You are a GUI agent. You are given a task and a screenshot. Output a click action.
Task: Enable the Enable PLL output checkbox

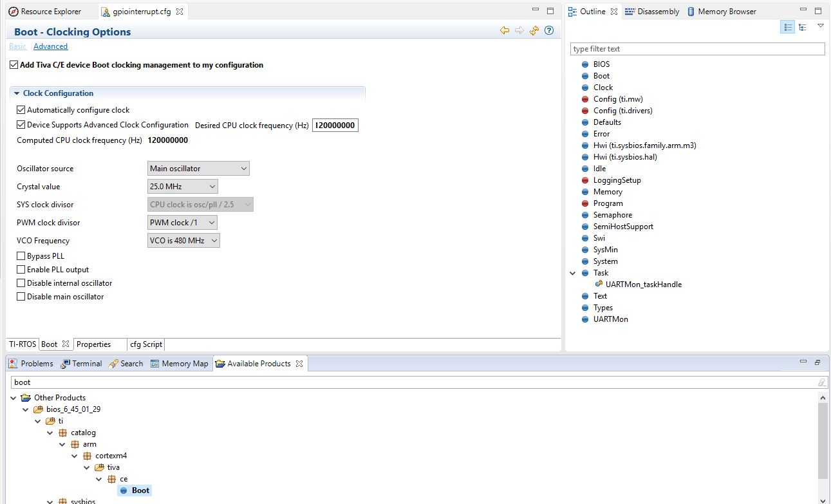(x=21, y=270)
